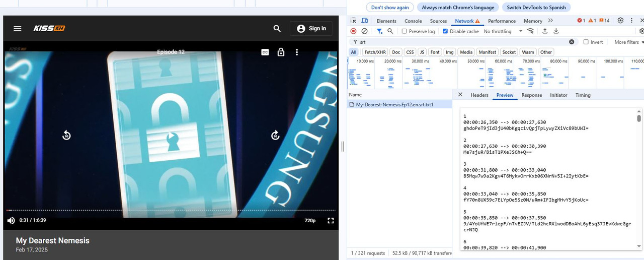Select the Network tab
Image resolution: width=644 pixels, height=260 pixels.
467,21
